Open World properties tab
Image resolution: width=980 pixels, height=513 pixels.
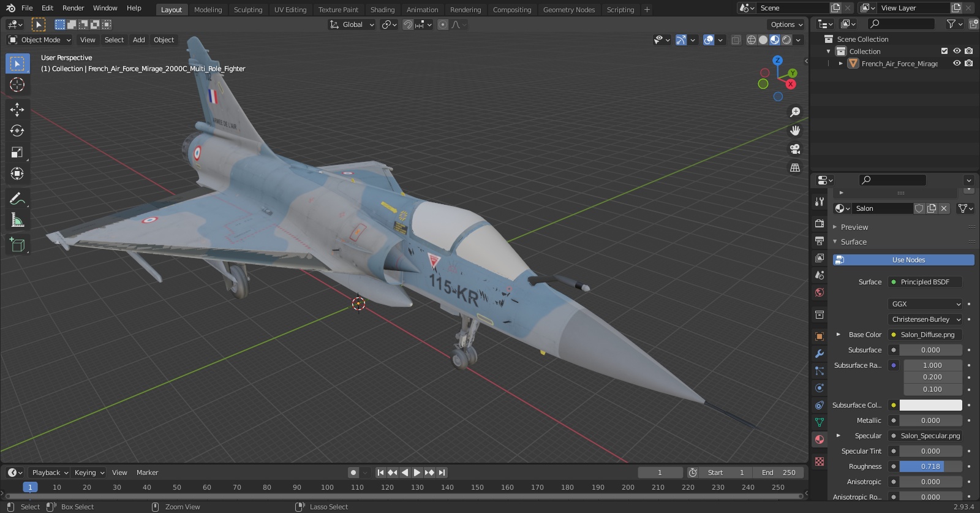820,292
